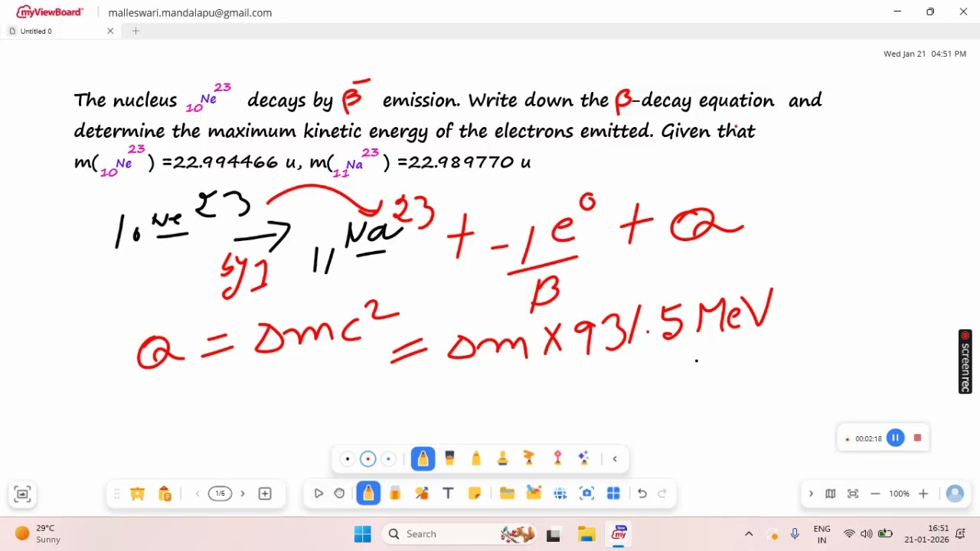Show hidden system tray icons

[x=749, y=534]
